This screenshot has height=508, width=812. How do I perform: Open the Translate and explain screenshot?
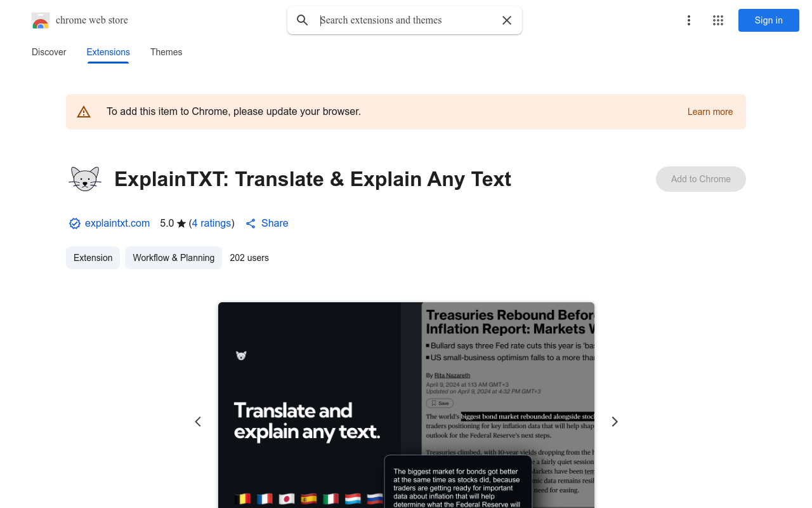coord(406,405)
